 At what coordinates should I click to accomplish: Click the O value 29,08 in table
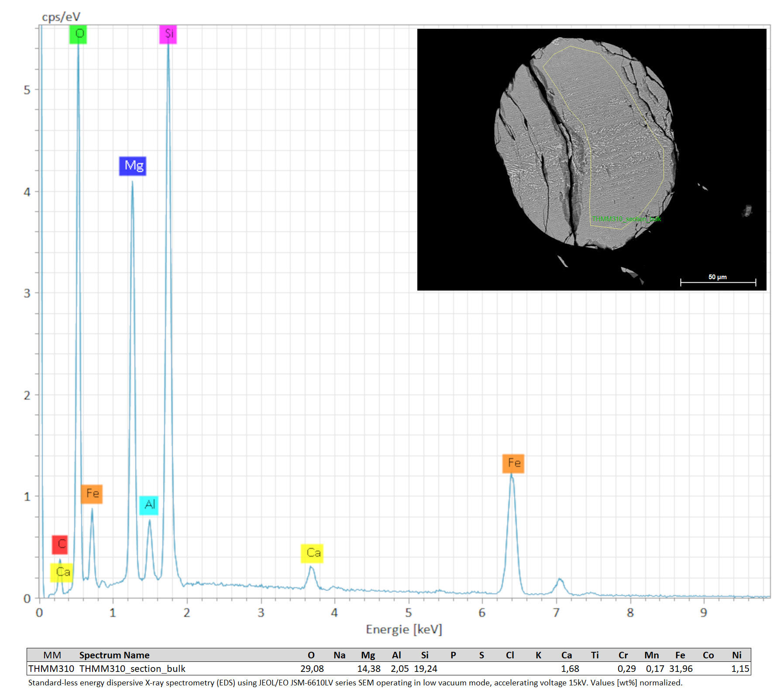click(x=312, y=668)
